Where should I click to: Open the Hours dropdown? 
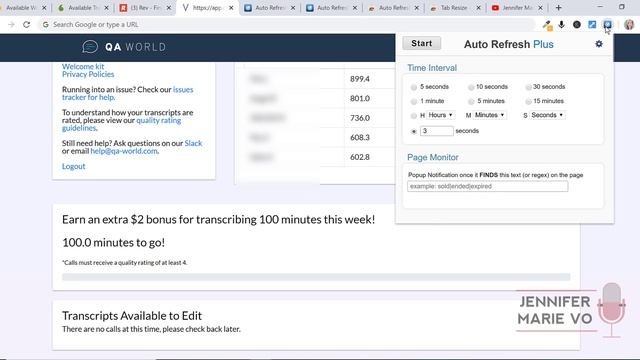click(x=440, y=115)
